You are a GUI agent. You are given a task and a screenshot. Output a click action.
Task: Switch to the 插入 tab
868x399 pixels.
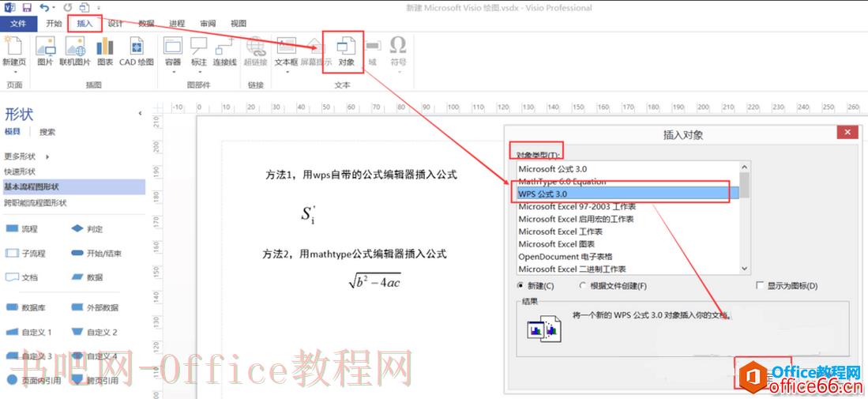tap(85, 24)
